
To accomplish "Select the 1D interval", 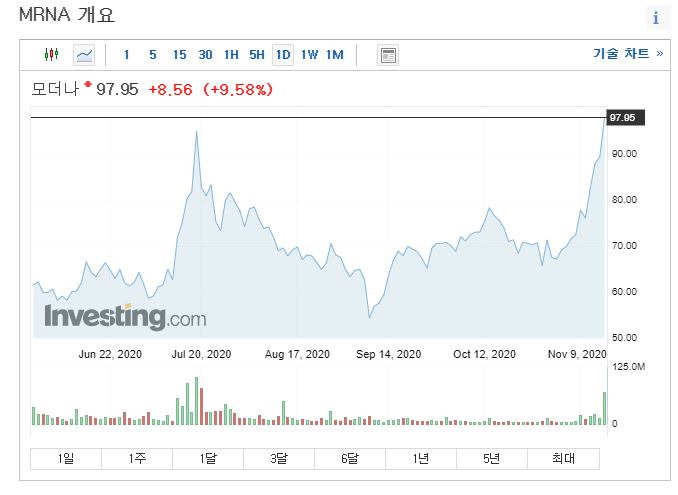I will (283, 55).
